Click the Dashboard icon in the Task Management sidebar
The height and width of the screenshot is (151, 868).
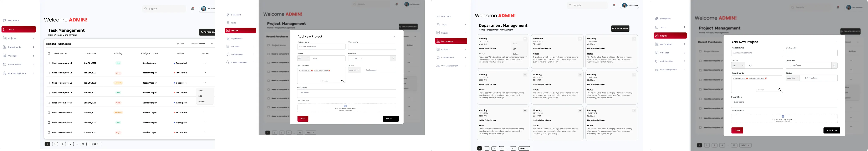tap(5, 21)
